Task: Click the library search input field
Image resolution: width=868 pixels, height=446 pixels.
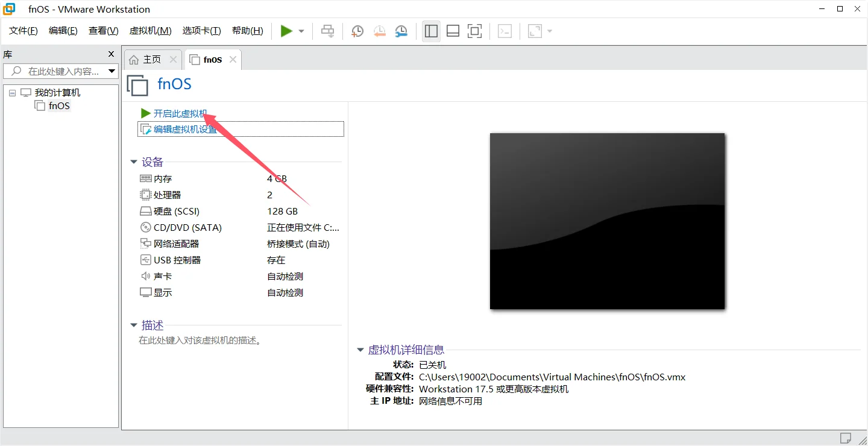Action: click(x=60, y=71)
